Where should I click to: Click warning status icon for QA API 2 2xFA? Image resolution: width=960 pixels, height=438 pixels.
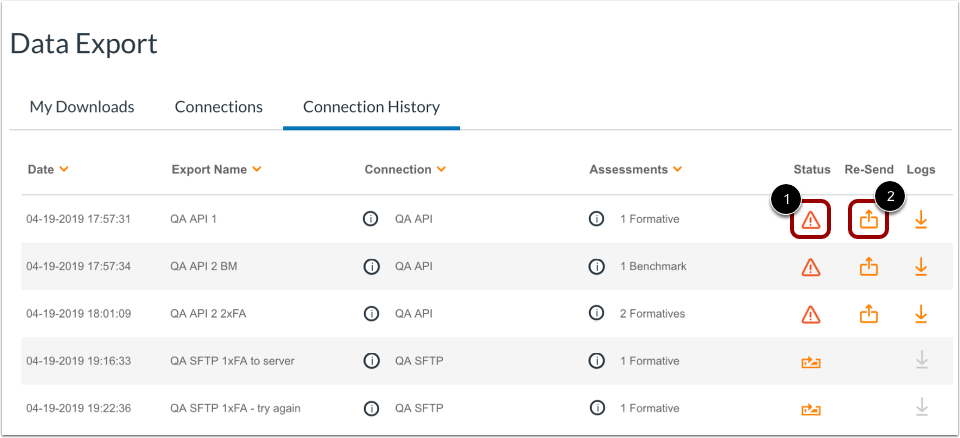[x=811, y=314]
